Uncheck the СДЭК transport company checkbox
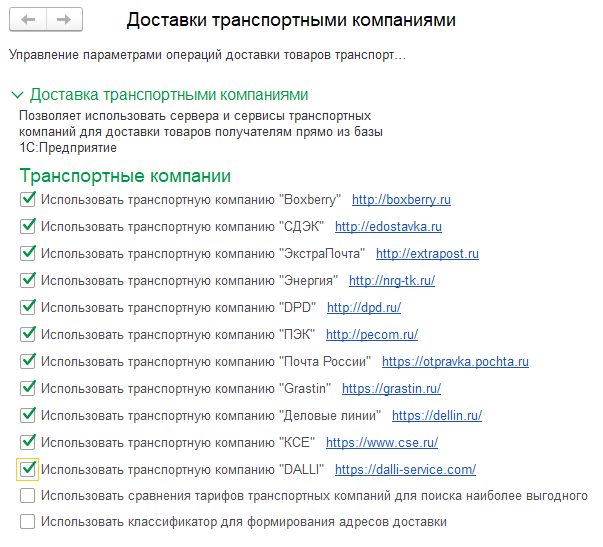603x547 pixels. tap(28, 227)
